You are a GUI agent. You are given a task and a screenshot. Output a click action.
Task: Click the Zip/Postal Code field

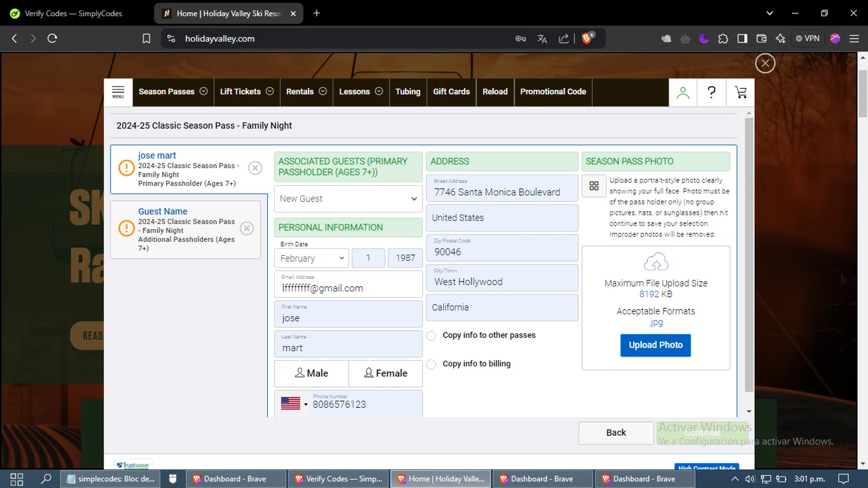pyautogui.click(x=502, y=248)
